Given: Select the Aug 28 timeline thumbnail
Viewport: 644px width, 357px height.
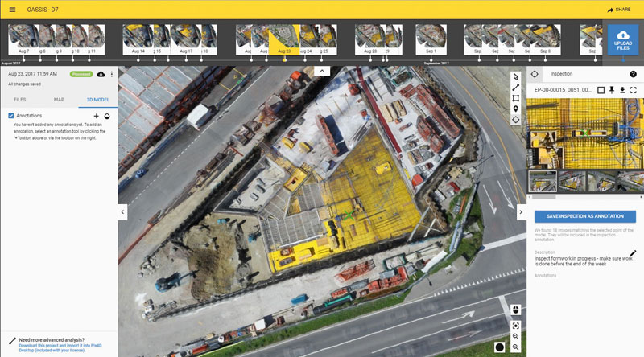Looking at the screenshot, I should [369, 38].
